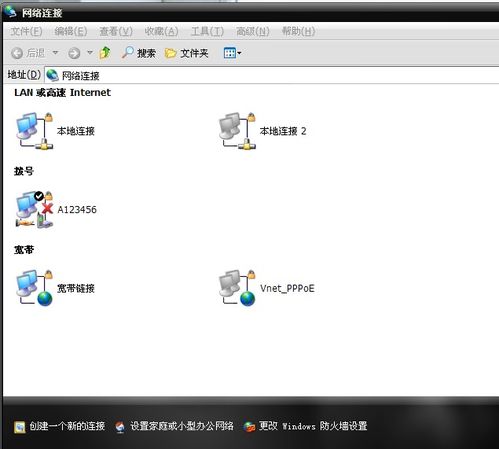The width and height of the screenshot is (499, 449).
Task: Click the 本地连接 2 label text
Action: pyautogui.click(x=283, y=131)
